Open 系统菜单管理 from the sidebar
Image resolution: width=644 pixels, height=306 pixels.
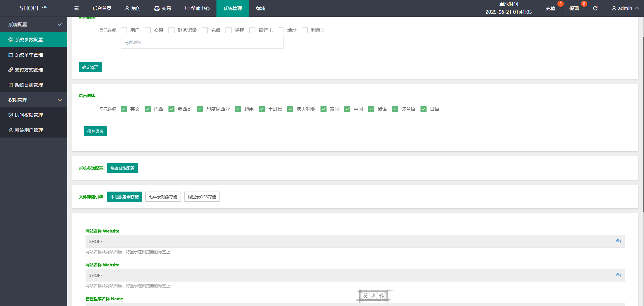click(x=29, y=55)
